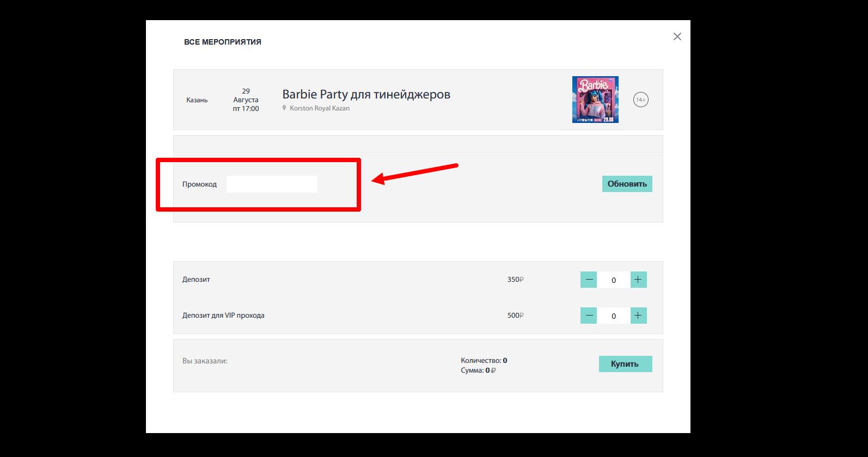Click the Казань city label
The image size is (868, 457).
(x=197, y=100)
